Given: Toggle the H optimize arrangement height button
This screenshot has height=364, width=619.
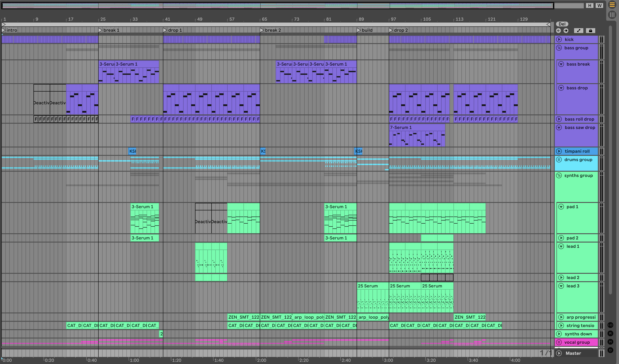Looking at the screenshot, I should point(590,6).
